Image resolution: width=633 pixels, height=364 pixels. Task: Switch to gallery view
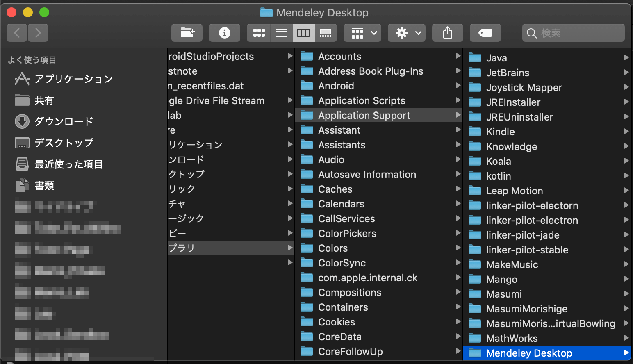pyautogui.click(x=326, y=33)
